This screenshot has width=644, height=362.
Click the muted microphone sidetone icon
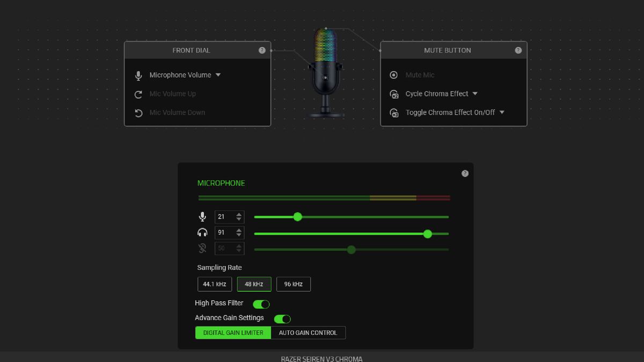pos(202,248)
